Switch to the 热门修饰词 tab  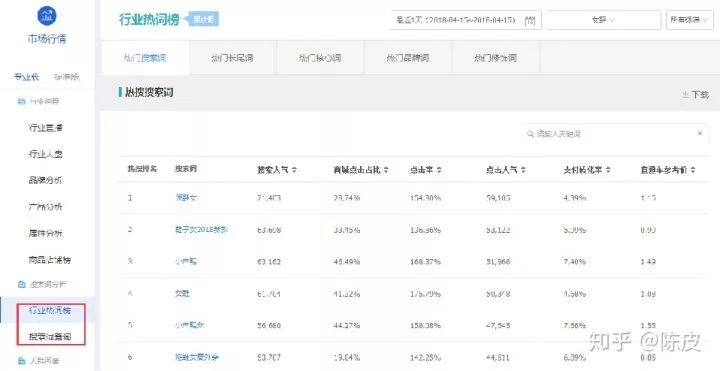pyautogui.click(x=495, y=58)
